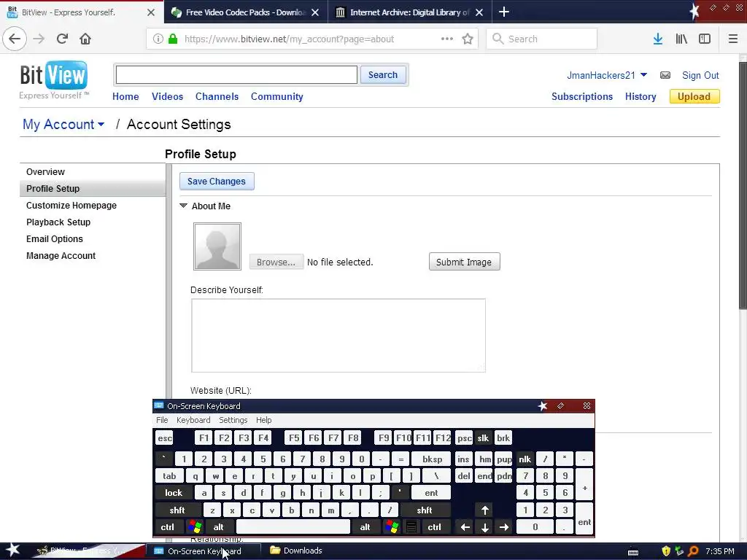Click the Submit Image button
The height and width of the screenshot is (560, 747).
(464, 262)
